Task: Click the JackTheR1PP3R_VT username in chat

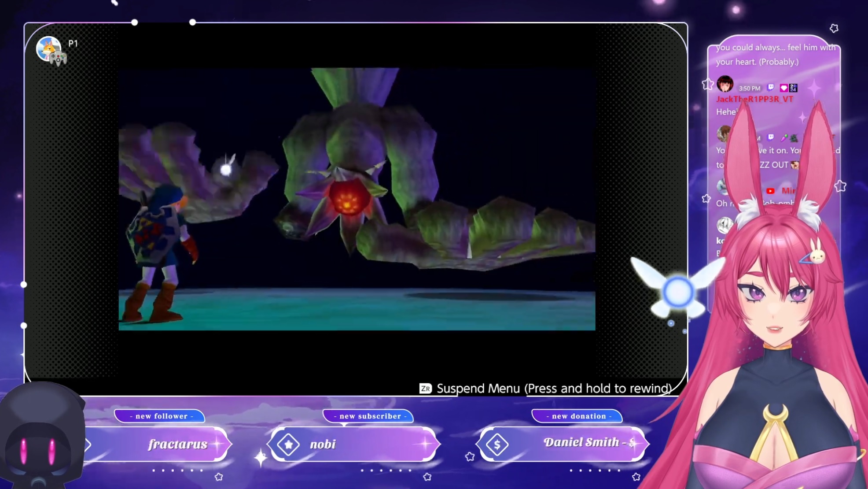Action: (x=754, y=99)
